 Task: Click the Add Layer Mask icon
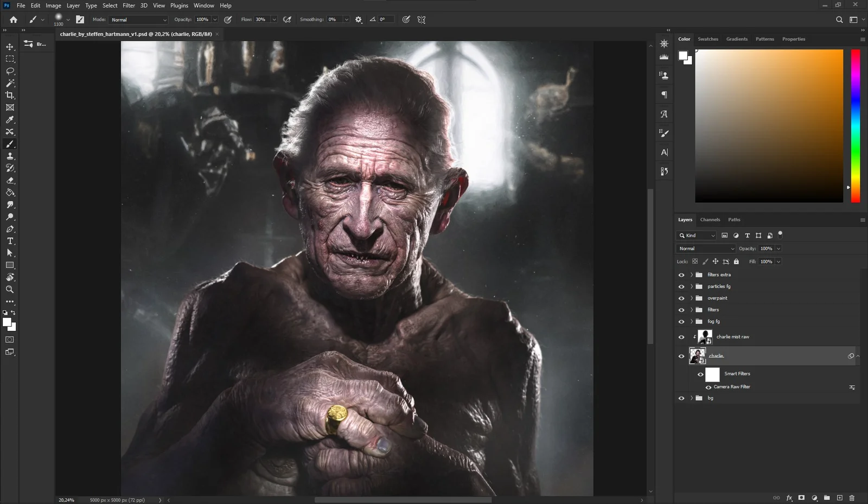[x=801, y=497]
